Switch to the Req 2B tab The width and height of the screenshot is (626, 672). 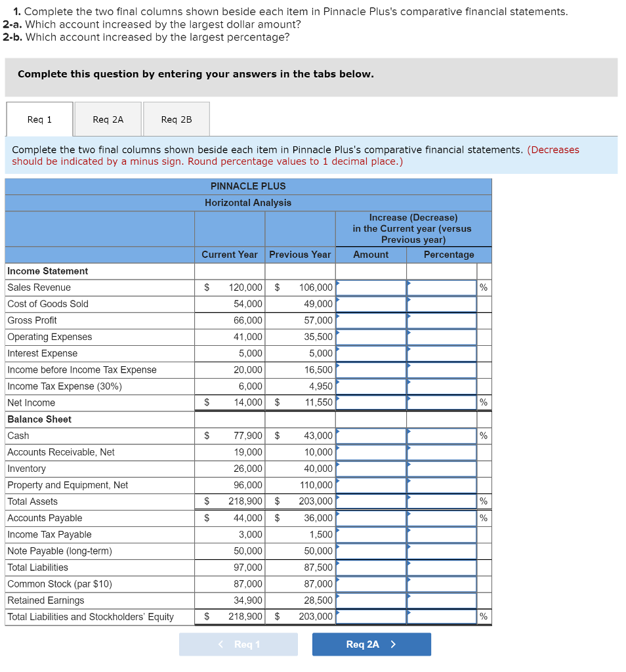click(176, 119)
